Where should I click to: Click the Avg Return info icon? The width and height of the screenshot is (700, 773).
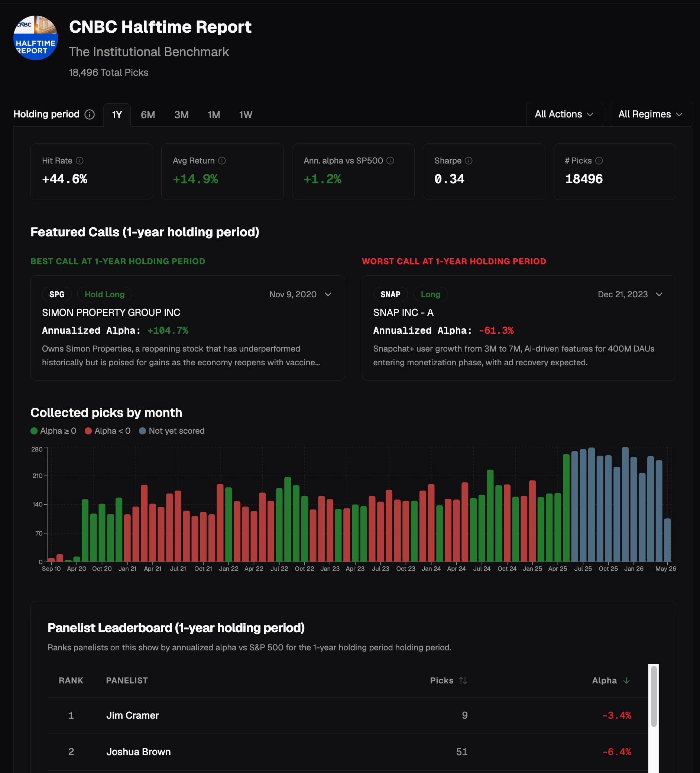tap(222, 161)
